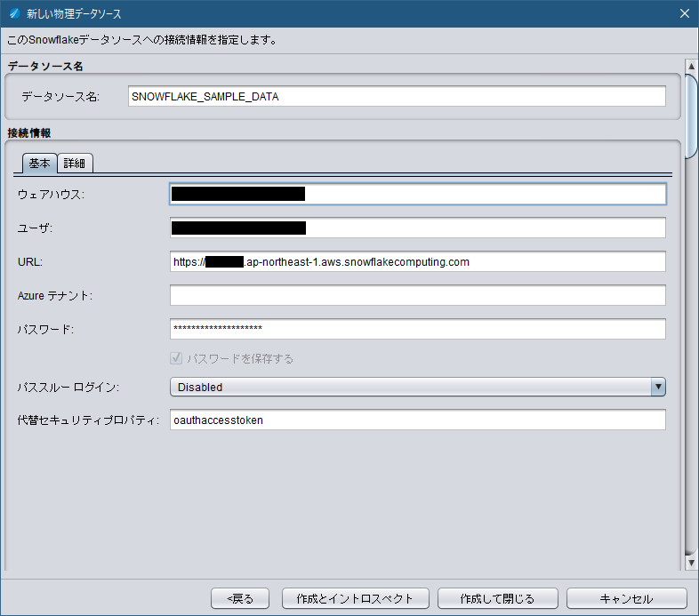The width and height of the screenshot is (699, 616).
Task: Click 作成して閉じる button
Action: click(x=497, y=598)
